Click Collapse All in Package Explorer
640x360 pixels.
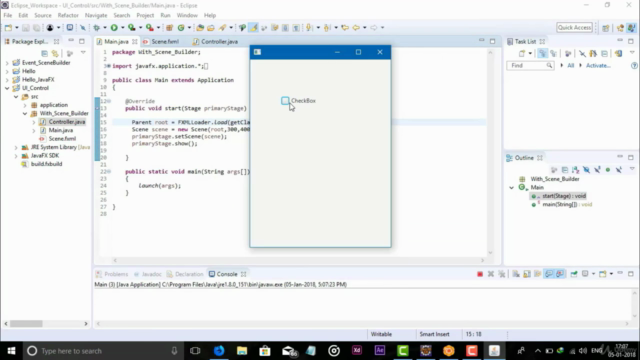[x=44, y=53]
